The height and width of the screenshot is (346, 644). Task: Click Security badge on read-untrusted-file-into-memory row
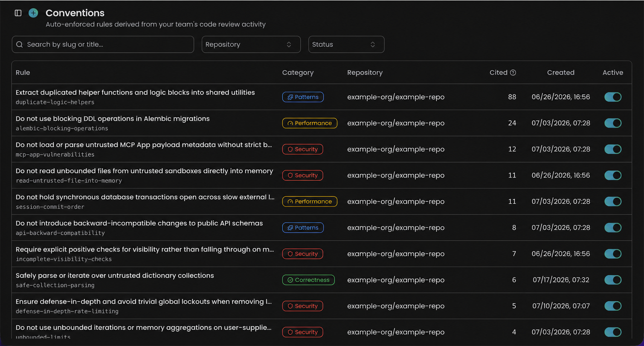click(302, 175)
